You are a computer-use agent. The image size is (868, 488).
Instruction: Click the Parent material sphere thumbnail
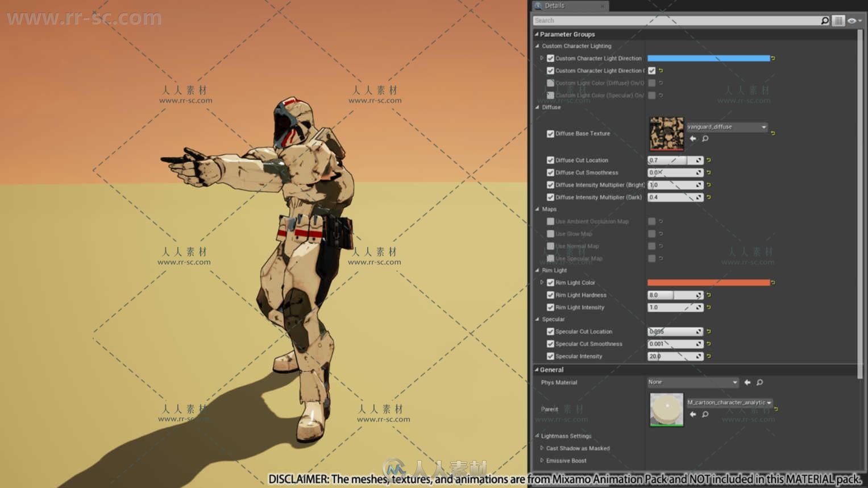click(x=667, y=410)
